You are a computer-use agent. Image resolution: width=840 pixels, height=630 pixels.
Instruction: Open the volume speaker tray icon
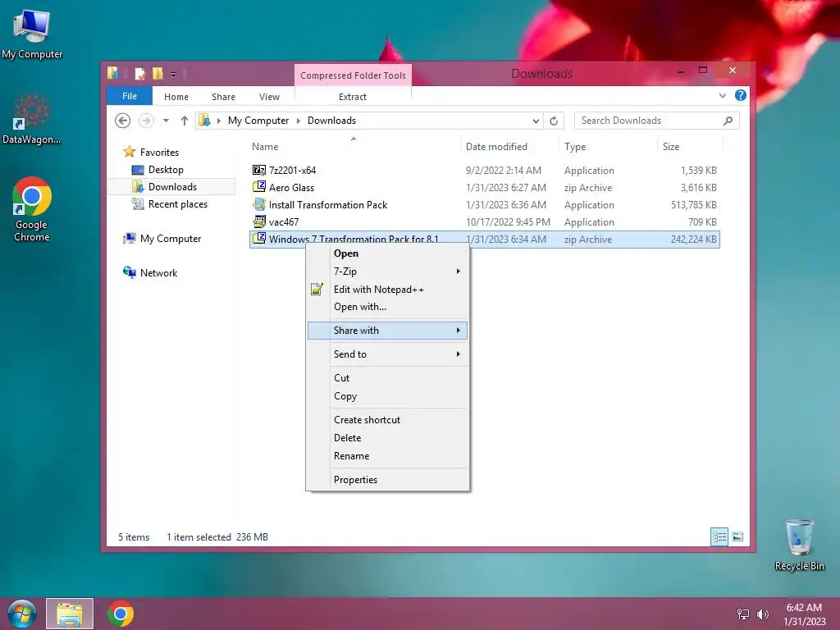(x=762, y=614)
